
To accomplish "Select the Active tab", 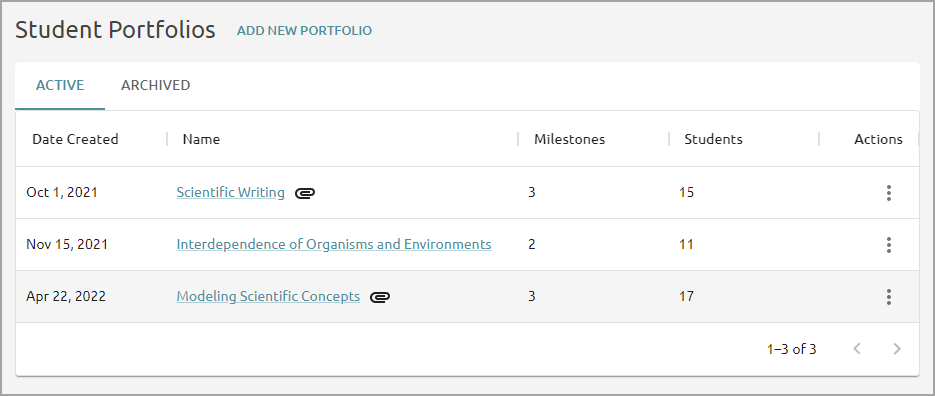I will click(60, 85).
